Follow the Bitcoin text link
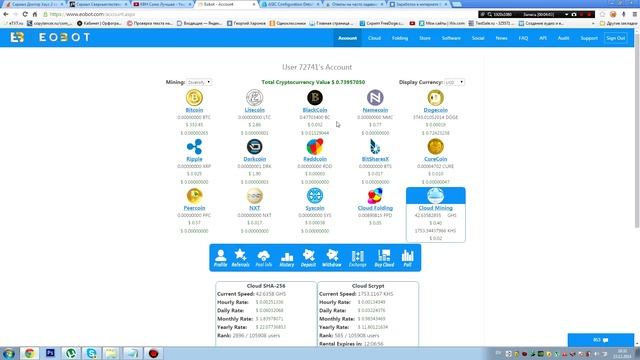640x360 pixels. (194, 110)
